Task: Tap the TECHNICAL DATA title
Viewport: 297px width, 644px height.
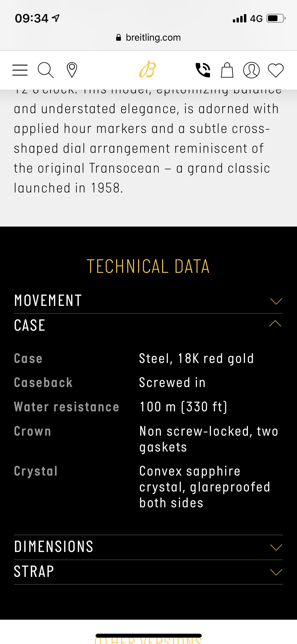Action: click(x=148, y=266)
